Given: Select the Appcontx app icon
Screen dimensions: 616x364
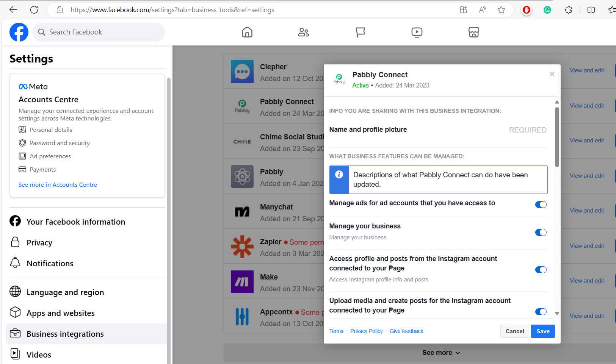Looking at the screenshot, I should point(242,317).
